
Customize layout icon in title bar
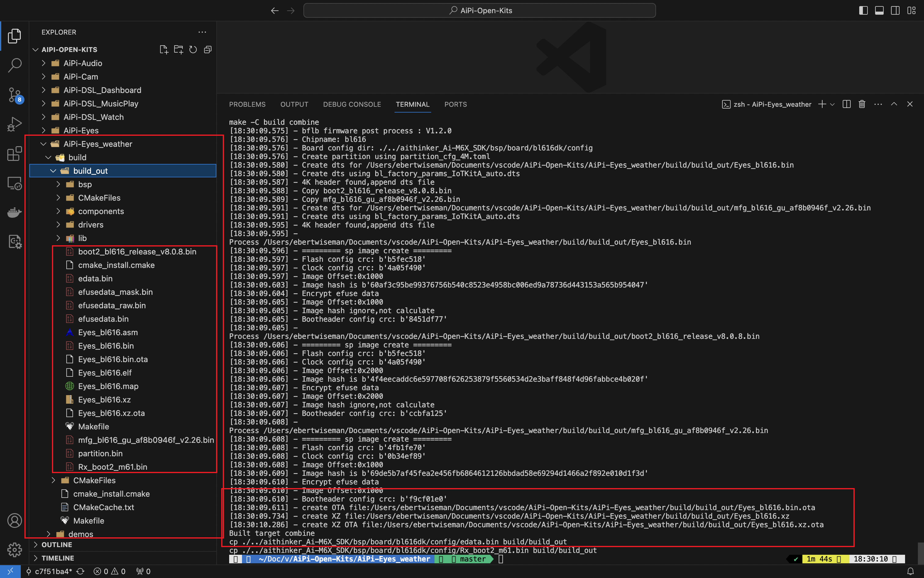pyautogui.click(x=911, y=11)
